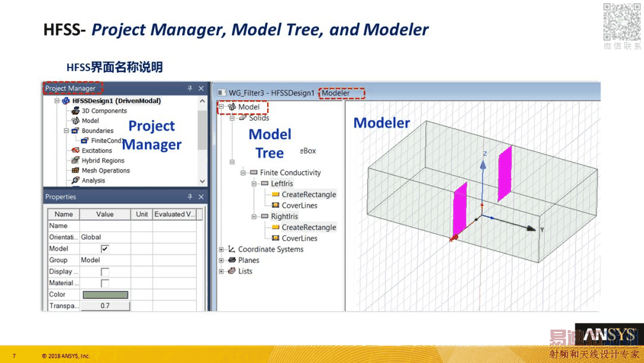Collapse the Model node in model tree
Image resolution: width=644 pixels, height=363 pixels.
point(221,107)
